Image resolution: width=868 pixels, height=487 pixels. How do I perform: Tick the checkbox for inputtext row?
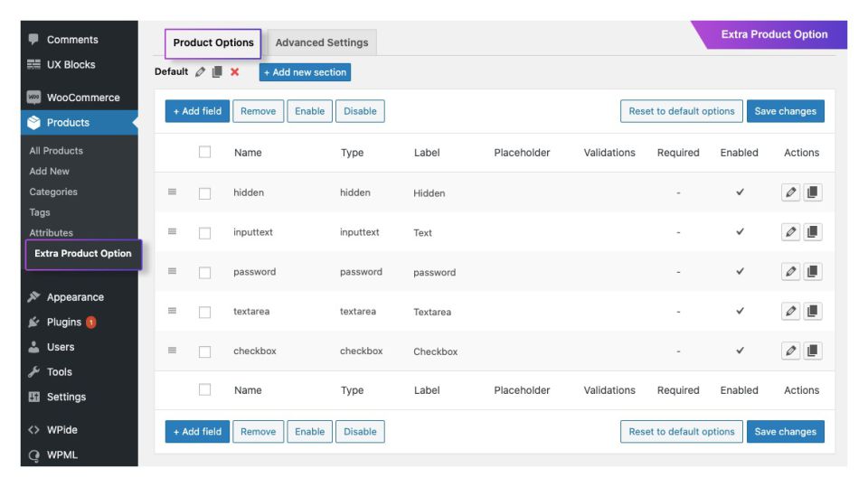click(x=205, y=233)
